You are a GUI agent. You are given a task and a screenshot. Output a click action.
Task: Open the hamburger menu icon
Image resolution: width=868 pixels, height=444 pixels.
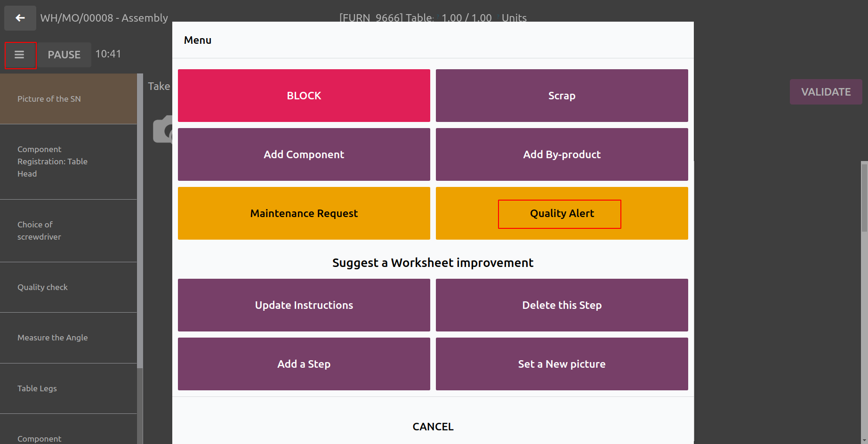(20, 55)
